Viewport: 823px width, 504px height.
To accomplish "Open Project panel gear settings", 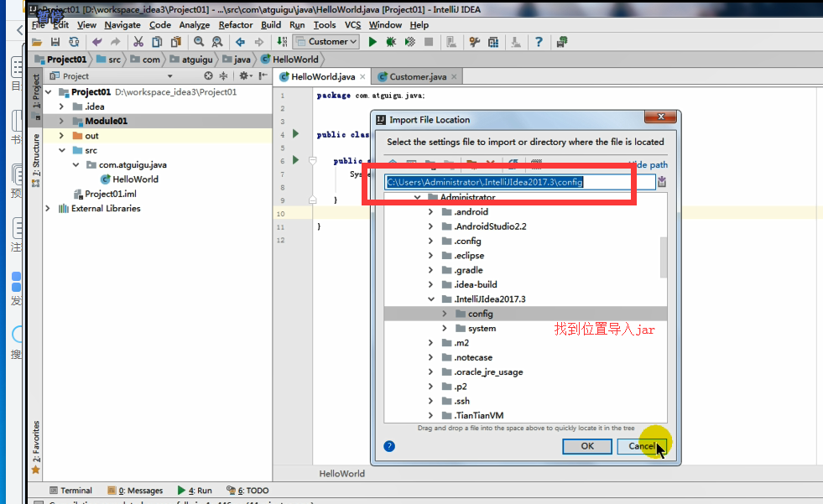I will [x=245, y=76].
